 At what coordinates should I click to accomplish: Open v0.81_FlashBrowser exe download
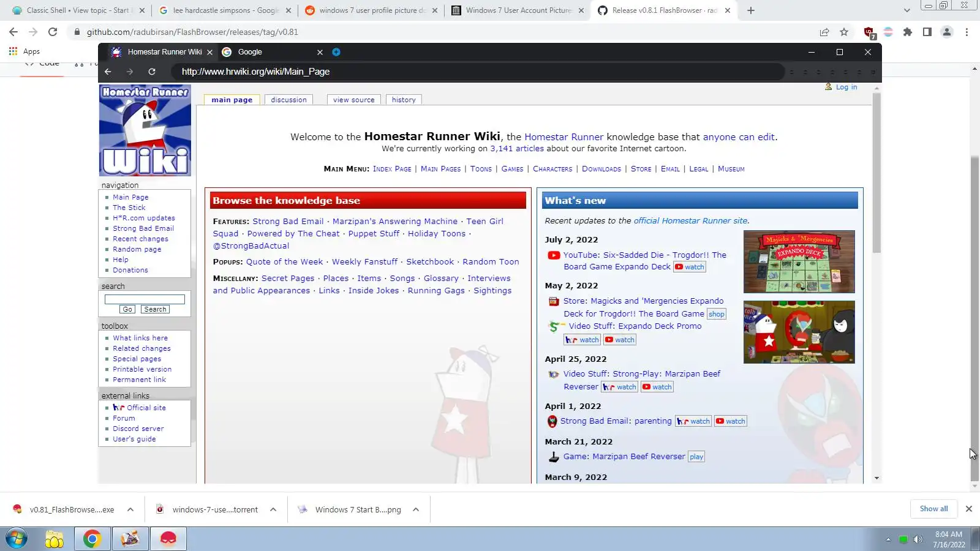64,509
